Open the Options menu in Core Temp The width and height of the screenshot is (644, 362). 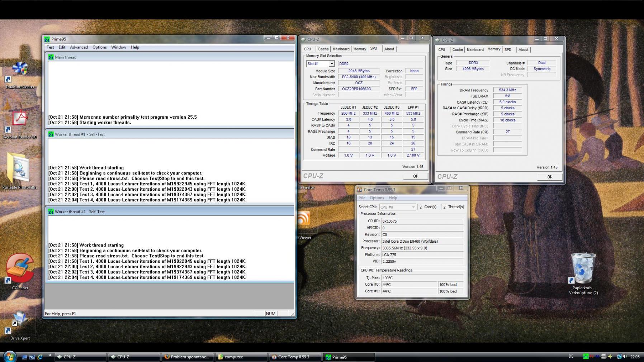pyautogui.click(x=377, y=198)
